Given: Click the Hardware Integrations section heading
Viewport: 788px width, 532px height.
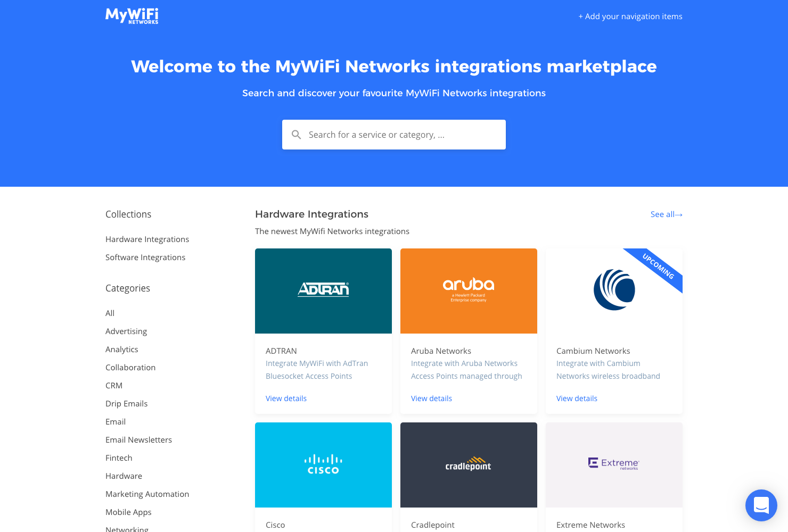Looking at the screenshot, I should (x=311, y=214).
